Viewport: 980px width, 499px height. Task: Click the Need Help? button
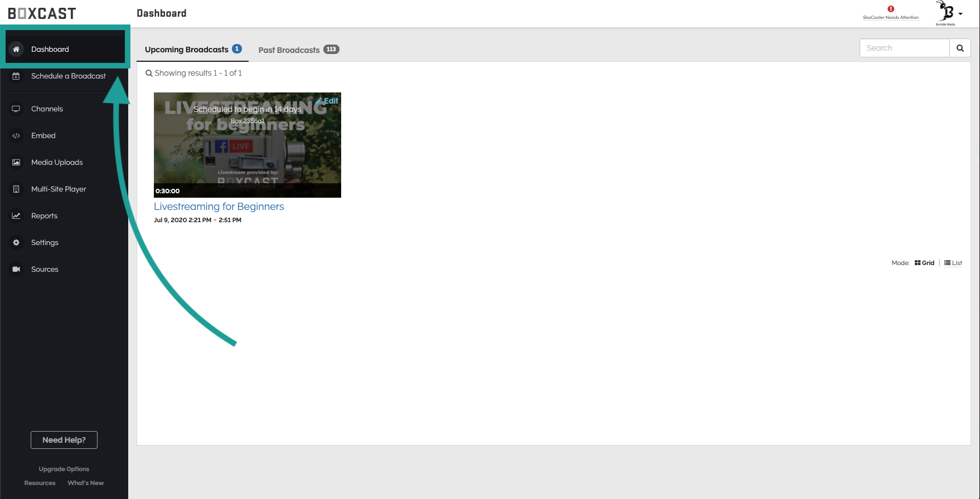tap(64, 440)
